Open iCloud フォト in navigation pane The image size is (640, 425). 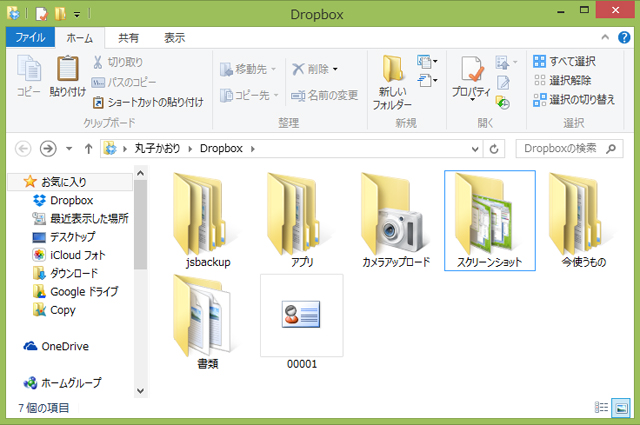click(69, 255)
